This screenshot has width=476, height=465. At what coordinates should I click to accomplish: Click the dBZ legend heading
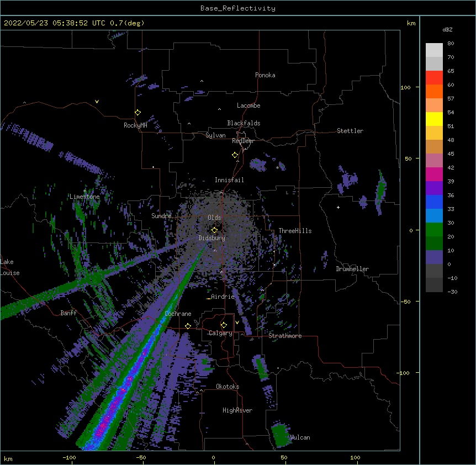[447, 30]
